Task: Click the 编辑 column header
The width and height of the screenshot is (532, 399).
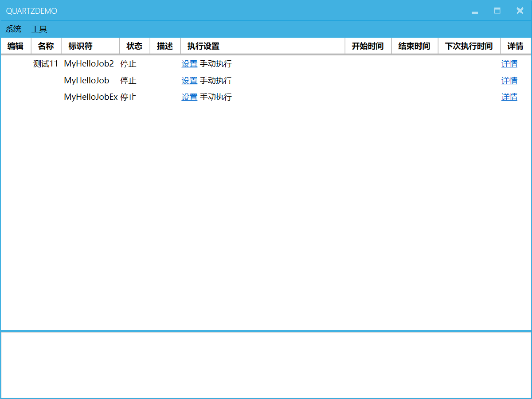Action: coord(16,46)
